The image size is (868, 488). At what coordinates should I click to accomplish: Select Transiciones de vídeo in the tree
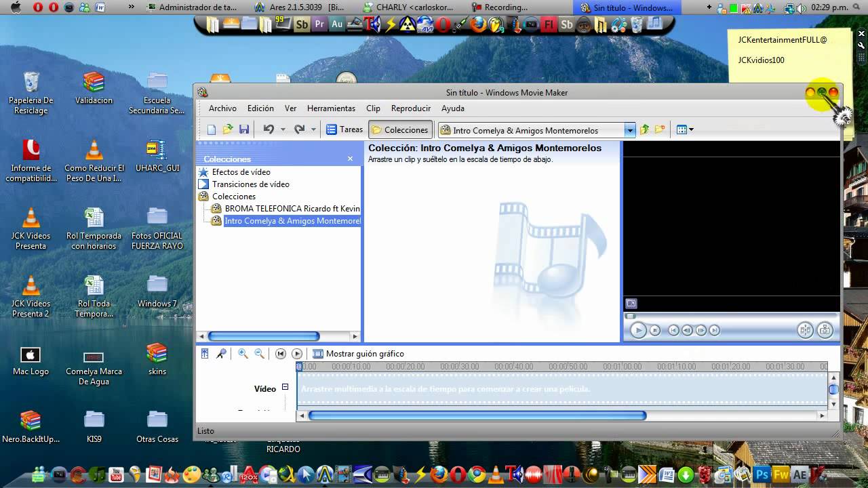pos(250,184)
